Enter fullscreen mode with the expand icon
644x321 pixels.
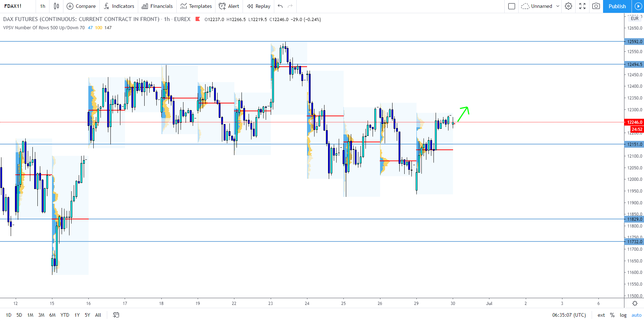tap(582, 6)
